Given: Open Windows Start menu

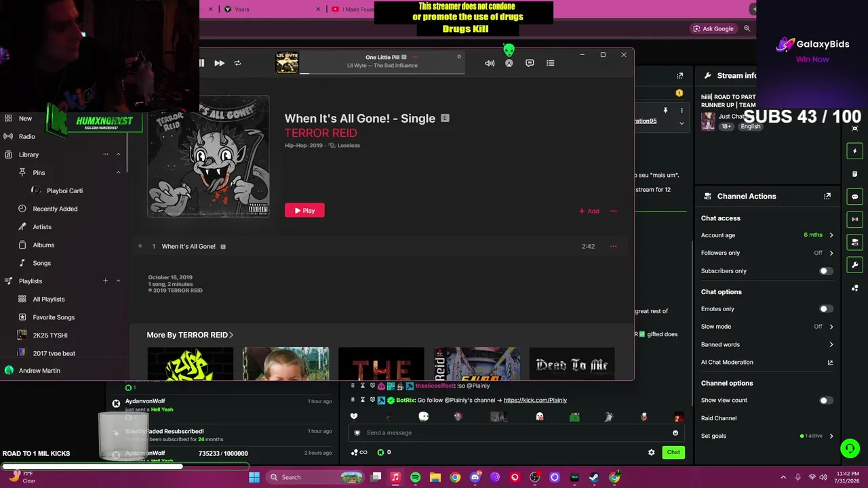Looking at the screenshot, I should tap(254, 477).
